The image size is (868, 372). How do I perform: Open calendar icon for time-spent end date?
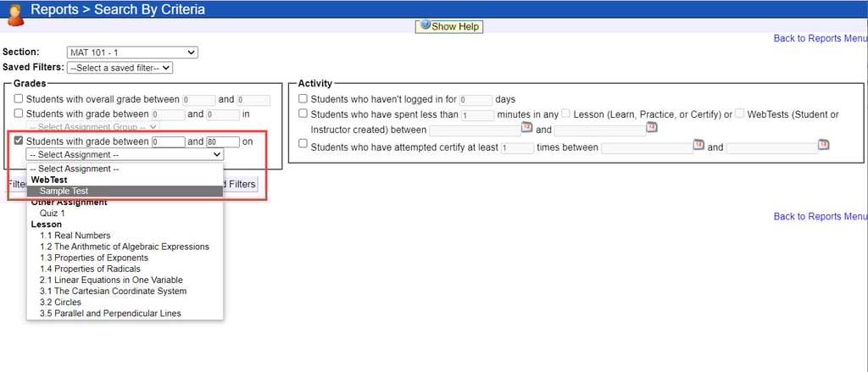[651, 129]
